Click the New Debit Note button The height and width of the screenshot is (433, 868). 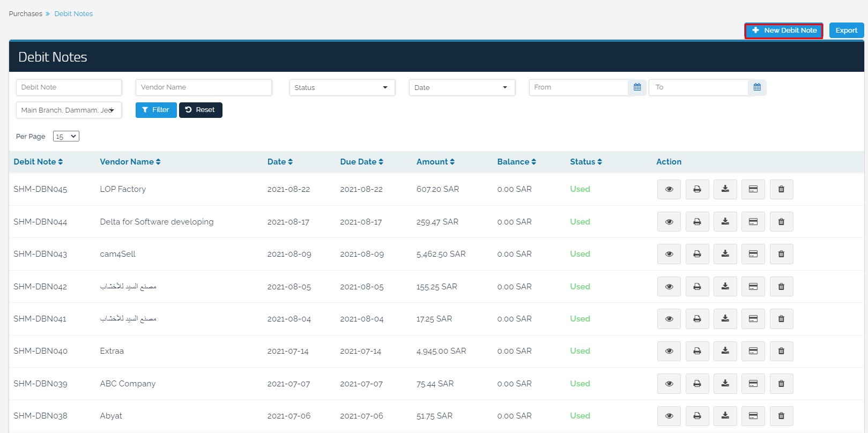[x=784, y=31]
